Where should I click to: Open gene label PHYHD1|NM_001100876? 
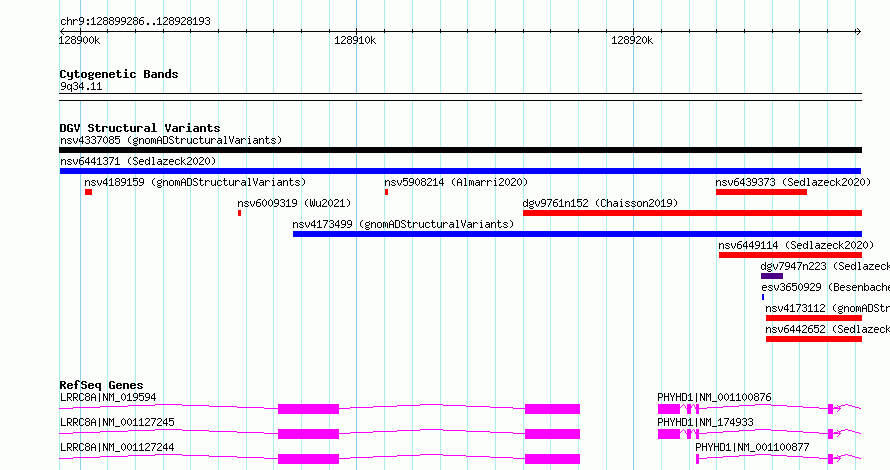(714, 397)
